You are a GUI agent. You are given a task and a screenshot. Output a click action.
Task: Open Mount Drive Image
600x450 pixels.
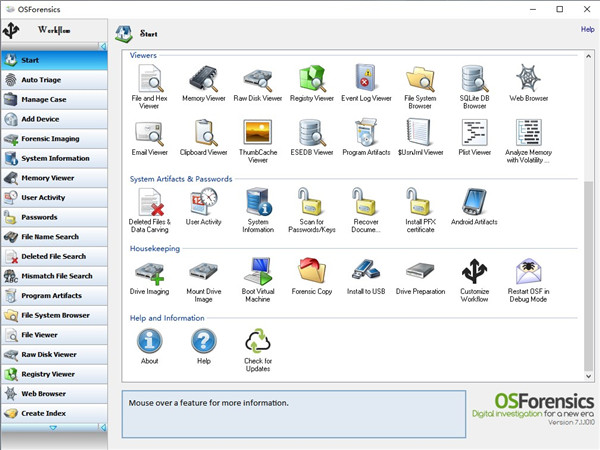[x=204, y=272]
